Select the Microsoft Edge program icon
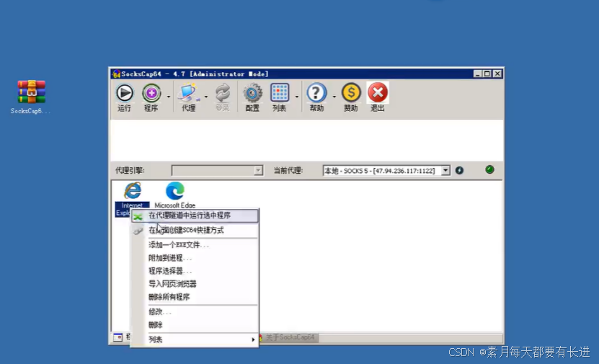Image resolution: width=599 pixels, height=364 pixels. [175, 190]
